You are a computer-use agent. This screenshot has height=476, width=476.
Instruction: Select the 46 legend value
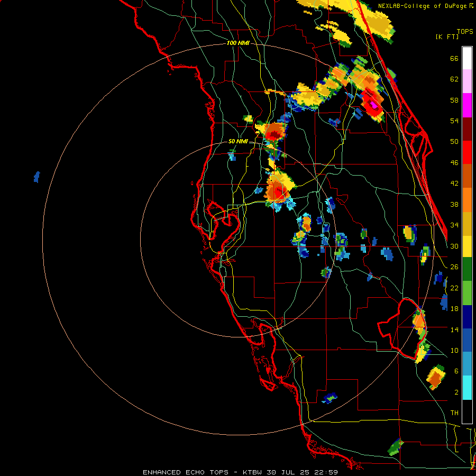click(454, 163)
